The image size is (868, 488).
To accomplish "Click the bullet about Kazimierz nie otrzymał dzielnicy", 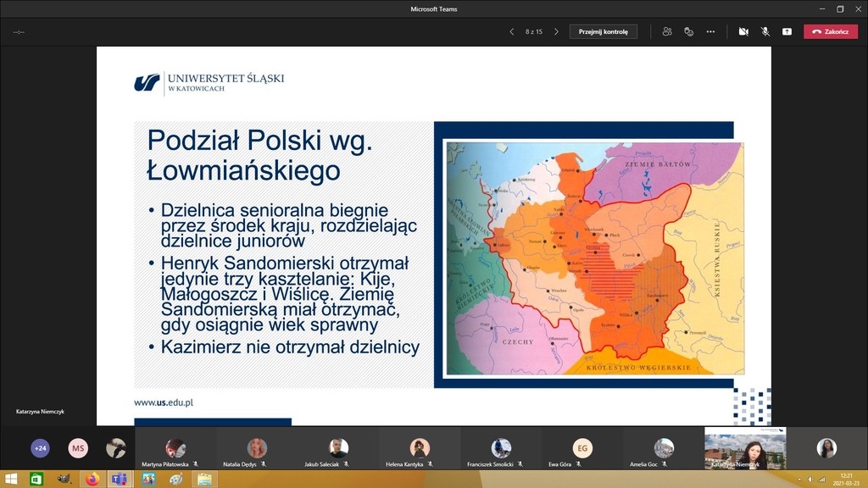I will 290,347.
